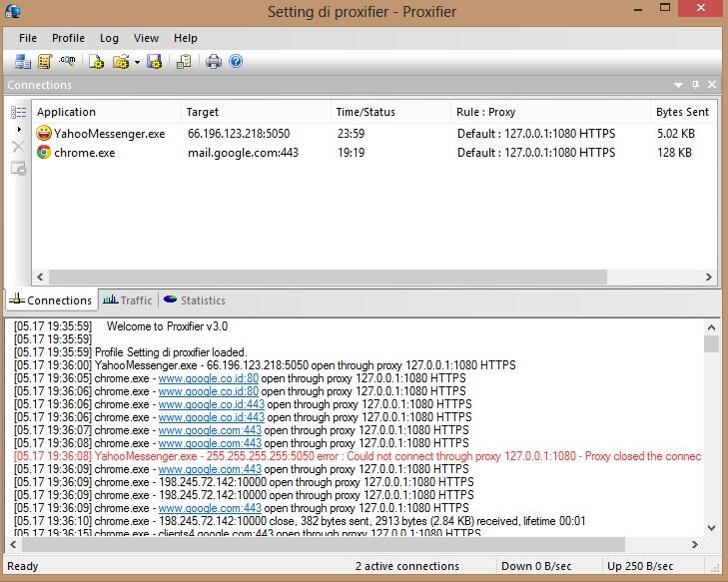Open Proxification Rules toolbar icon
728x582 pixels.
45,62
